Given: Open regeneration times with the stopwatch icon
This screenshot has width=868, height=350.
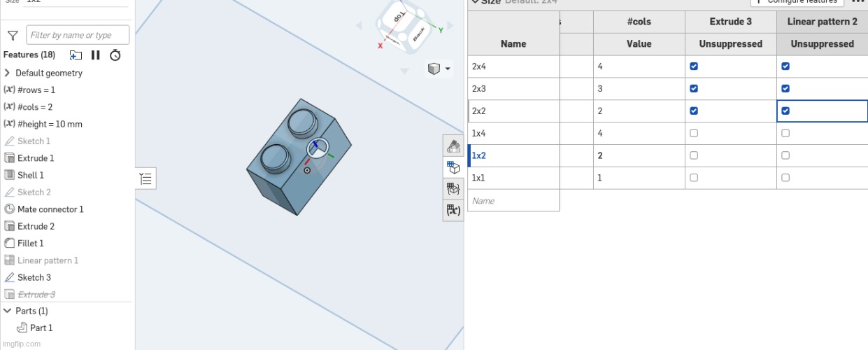Looking at the screenshot, I should tap(115, 55).
